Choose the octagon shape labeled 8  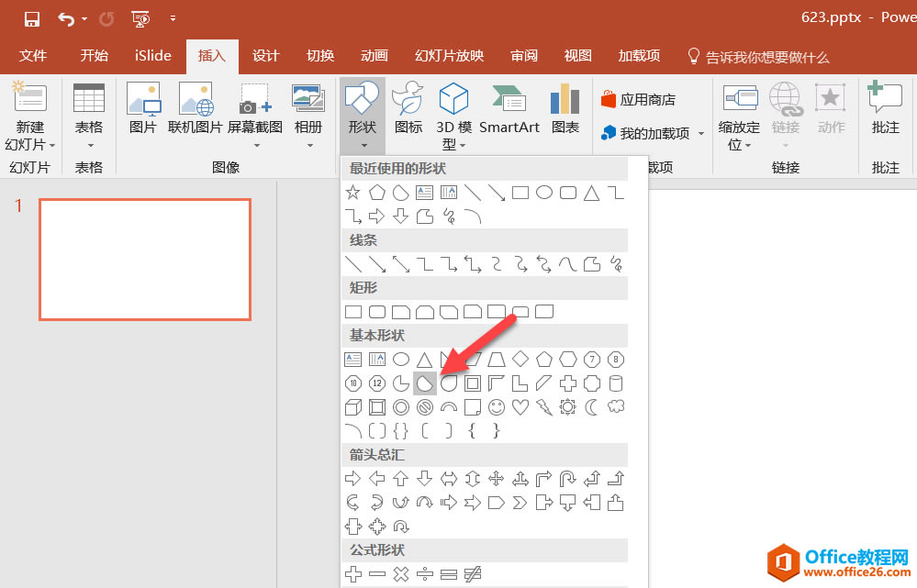[616, 359]
